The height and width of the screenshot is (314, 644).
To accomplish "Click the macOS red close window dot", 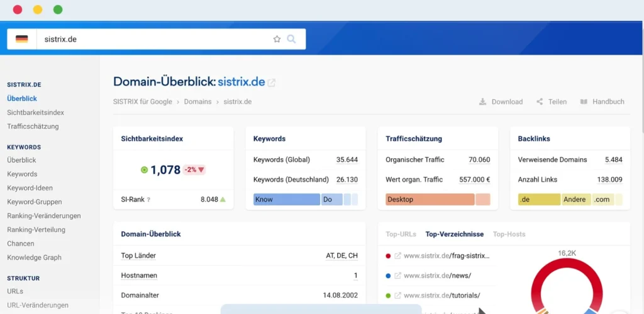I will 17,9.
